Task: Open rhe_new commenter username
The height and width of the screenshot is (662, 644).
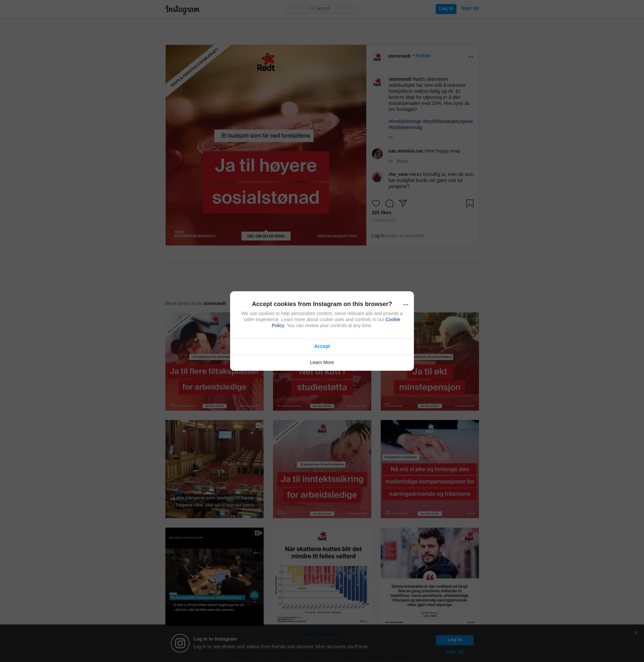Action: pyautogui.click(x=398, y=174)
